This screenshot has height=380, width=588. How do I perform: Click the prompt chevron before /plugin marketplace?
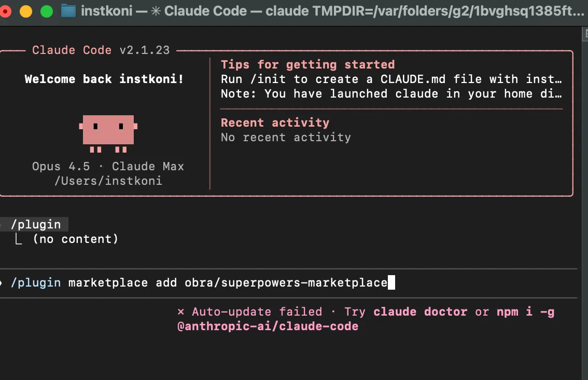click(x=1, y=283)
